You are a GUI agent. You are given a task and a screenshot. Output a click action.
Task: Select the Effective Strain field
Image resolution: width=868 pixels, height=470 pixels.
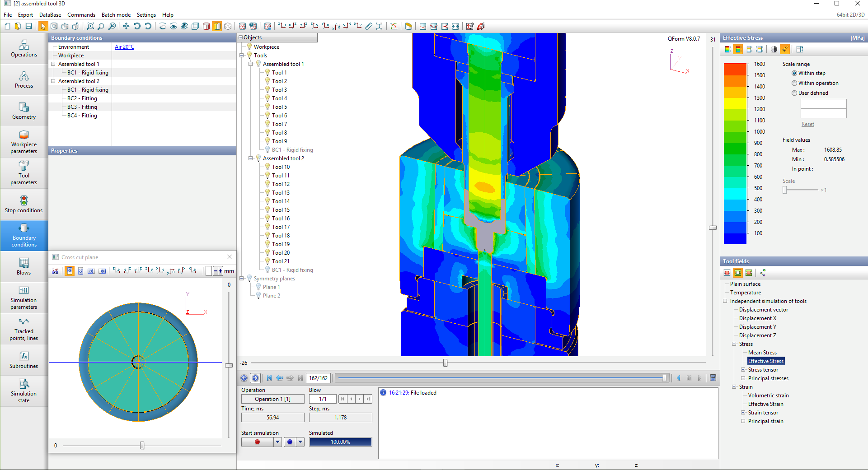point(765,404)
